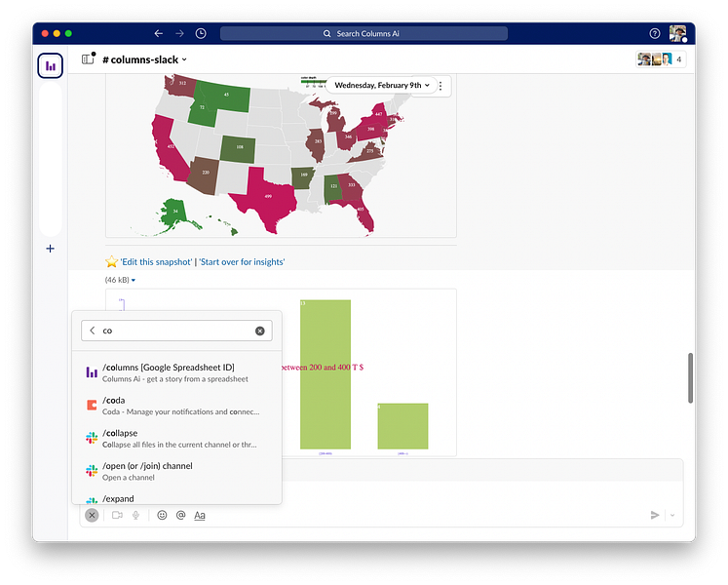Add a workspace with the plus icon
Viewport: 728px width, 585px height.
click(50, 249)
